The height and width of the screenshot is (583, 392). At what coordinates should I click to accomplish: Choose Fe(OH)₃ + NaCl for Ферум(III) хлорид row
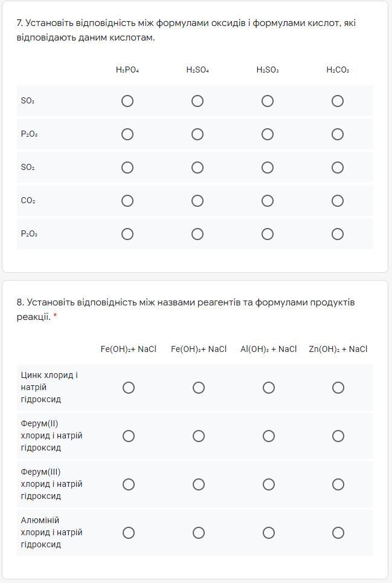pyautogui.click(x=199, y=484)
